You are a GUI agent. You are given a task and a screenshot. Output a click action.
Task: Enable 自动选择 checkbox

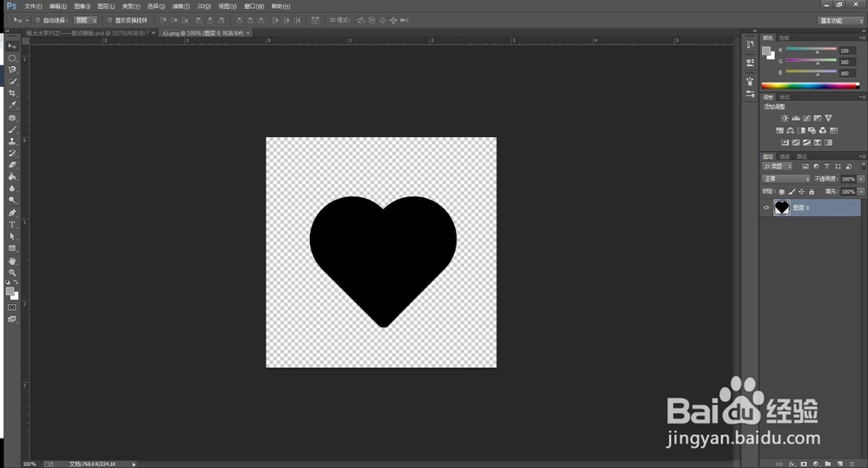click(x=37, y=20)
